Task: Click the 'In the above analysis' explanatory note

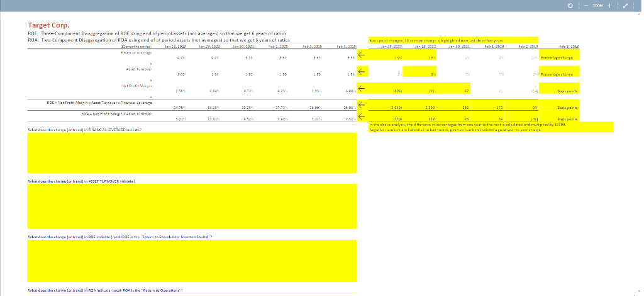Action: [x=467, y=124]
